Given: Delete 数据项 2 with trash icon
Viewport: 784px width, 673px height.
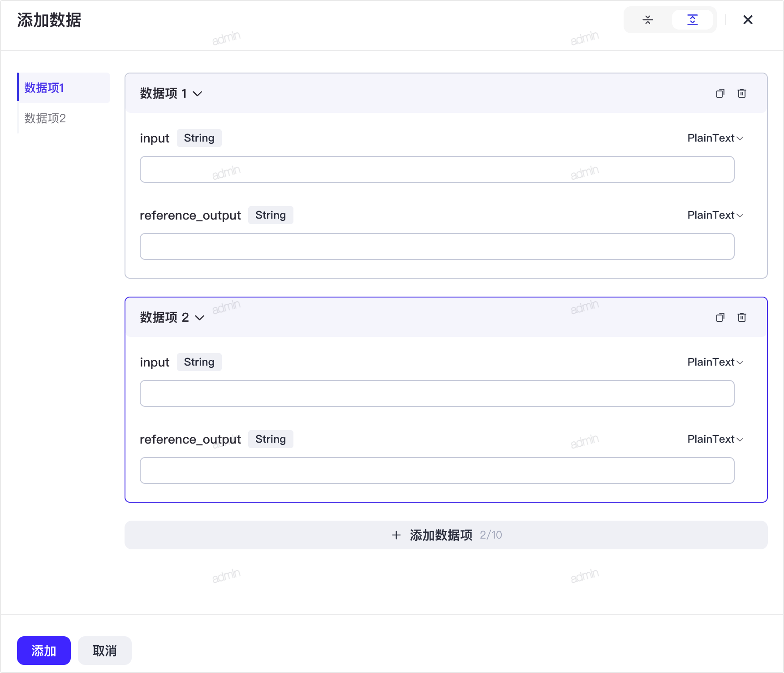Looking at the screenshot, I should coord(742,317).
